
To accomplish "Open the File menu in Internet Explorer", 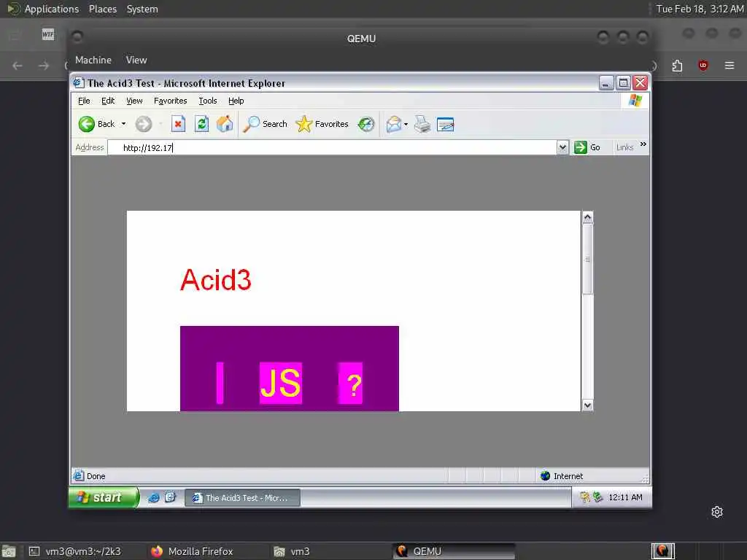I will [84, 101].
